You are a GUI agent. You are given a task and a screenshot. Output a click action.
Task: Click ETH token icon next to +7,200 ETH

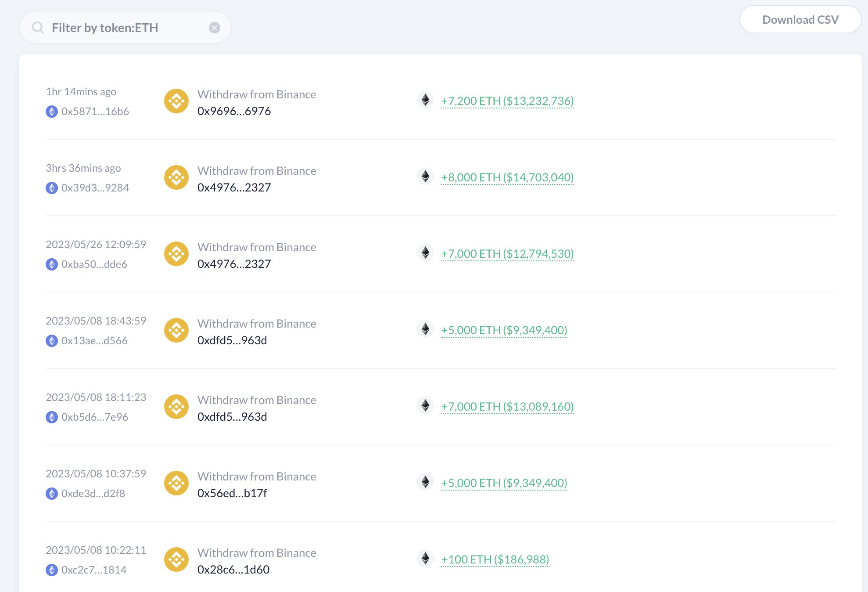(x=425, y=100)
